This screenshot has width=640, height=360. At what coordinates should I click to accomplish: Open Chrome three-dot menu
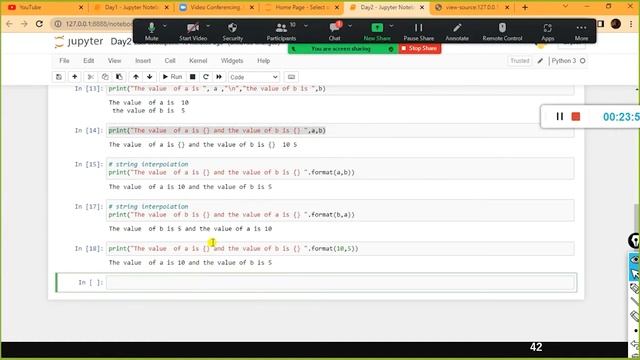[631, 24]
